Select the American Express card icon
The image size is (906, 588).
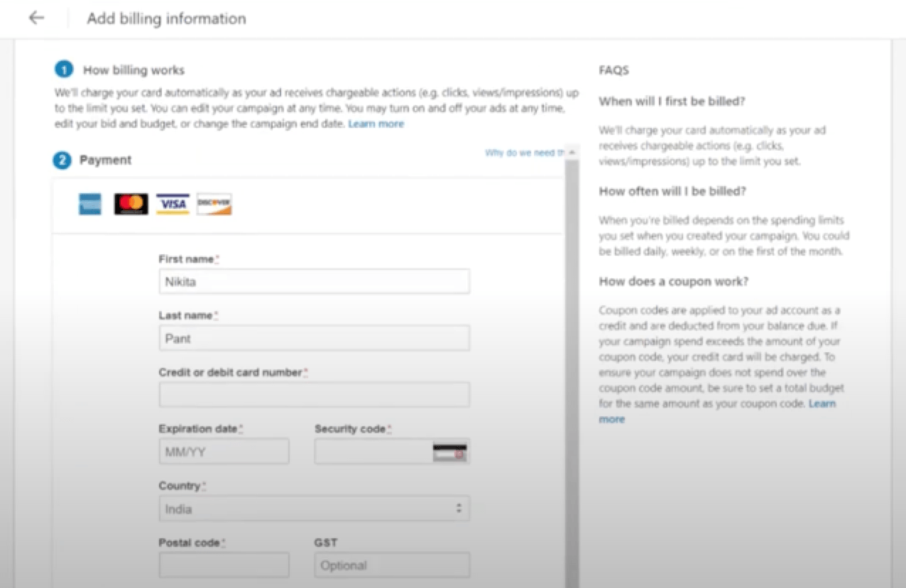click(89, 204)
